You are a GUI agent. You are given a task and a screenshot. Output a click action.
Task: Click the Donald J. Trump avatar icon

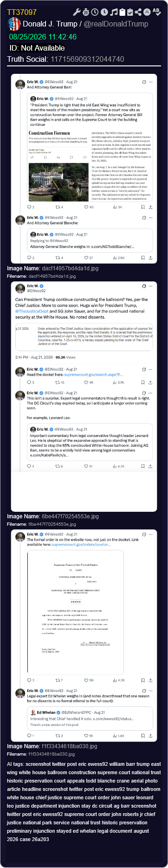click(x=14, y=24)
